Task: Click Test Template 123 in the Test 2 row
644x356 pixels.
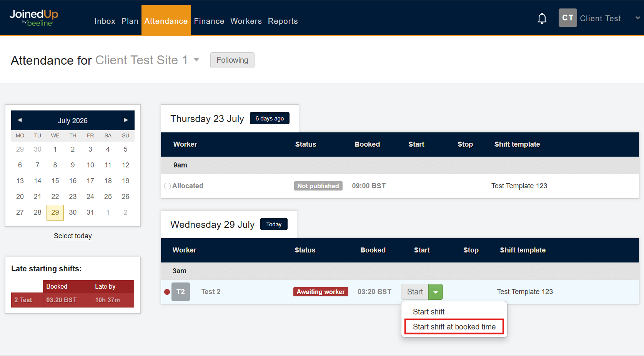Action: (x=525, y=292)
